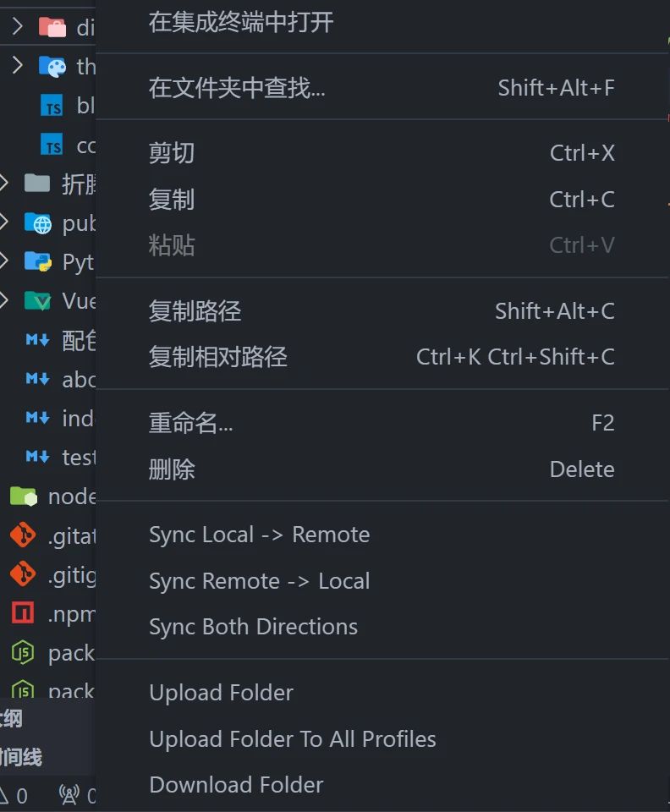Expand the 折腾 folder in the explorer
This screenshot has height=812, width=670.
point(5,184)
